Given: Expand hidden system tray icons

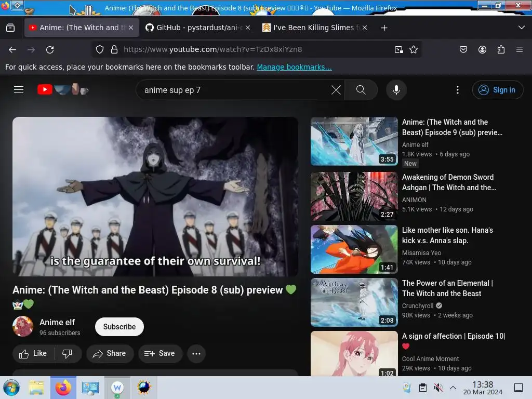Looking at the screenshot, I should tap(453, 388).
